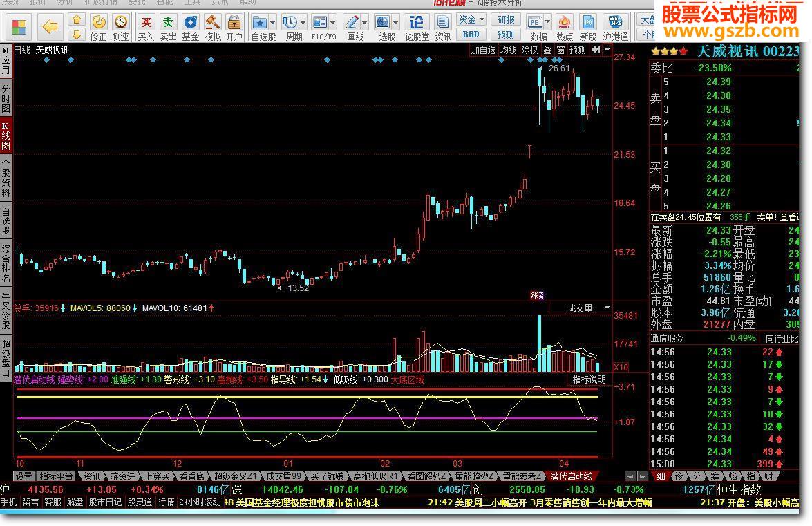Expand the 周期 period dropdown arrow
This screenshot has width=812, height=526.
pyautogui.click(x=303, y=23)
